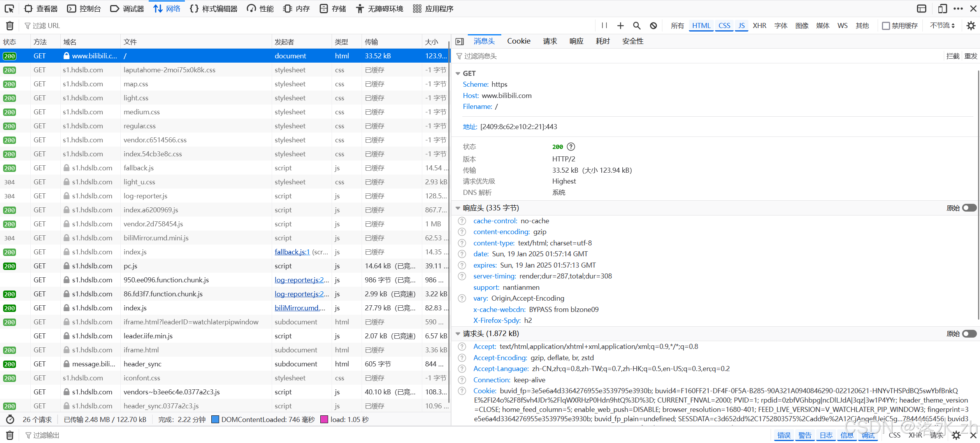
Task: Click the plus icon in network toolbar
Action: pos(620,26)
